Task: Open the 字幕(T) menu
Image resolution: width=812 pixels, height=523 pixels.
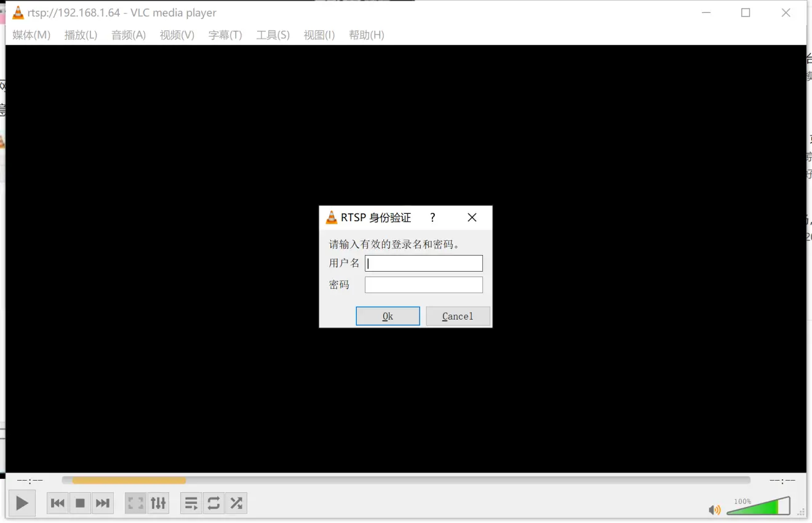Action: [225, 35]
